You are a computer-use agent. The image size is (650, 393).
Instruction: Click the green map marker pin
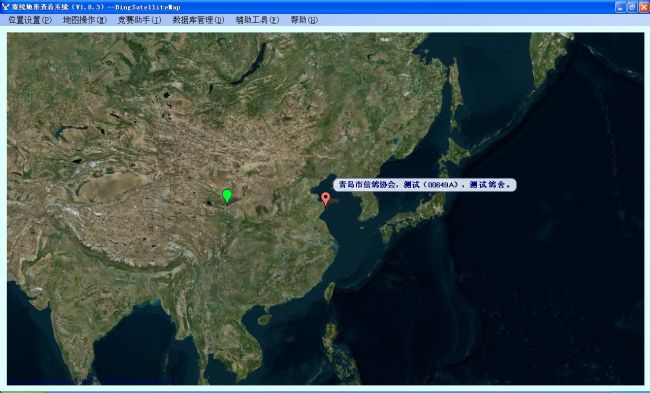click(x=227, y=196)
